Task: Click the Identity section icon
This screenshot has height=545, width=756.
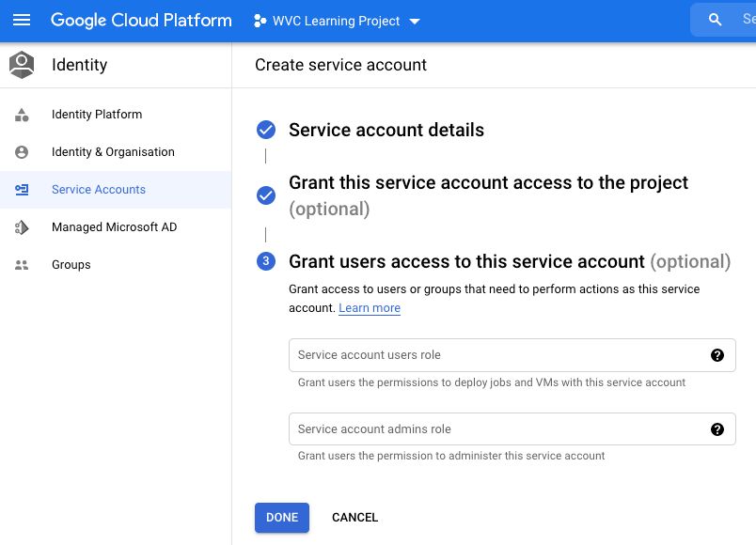Action: (x=21, y=64)
